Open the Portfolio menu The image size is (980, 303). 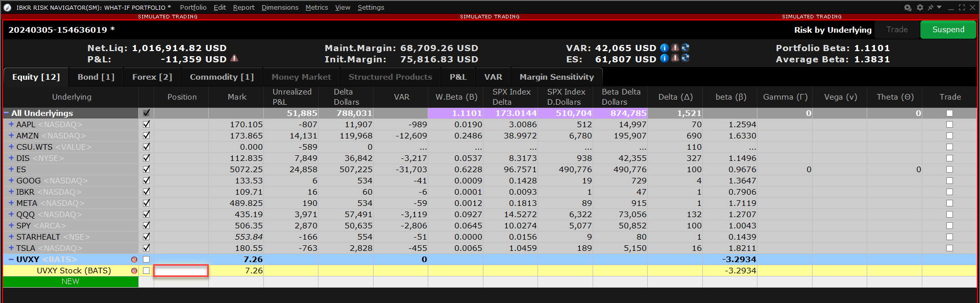point(193,8)
